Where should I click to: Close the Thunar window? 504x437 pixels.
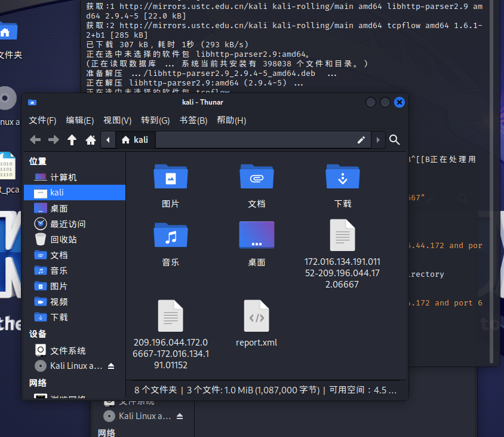coord(399,102)
